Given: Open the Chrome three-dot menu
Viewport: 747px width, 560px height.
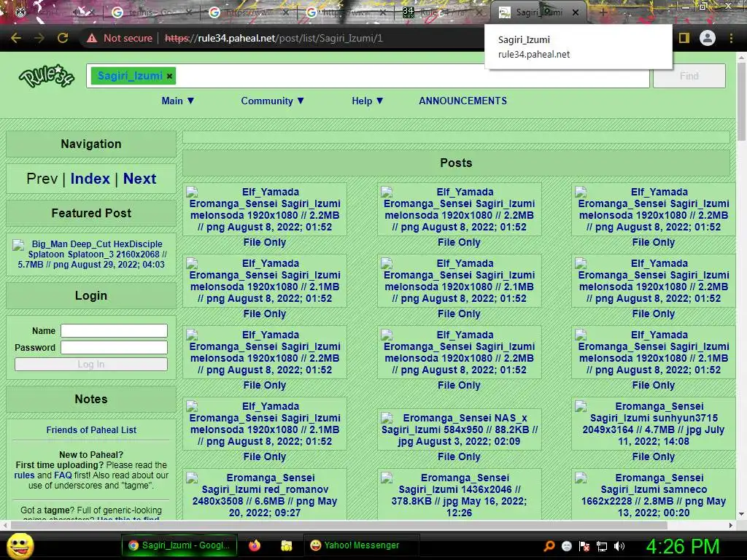Looking at the screenshot, I should pyautogui.click(x=731, y=38).
